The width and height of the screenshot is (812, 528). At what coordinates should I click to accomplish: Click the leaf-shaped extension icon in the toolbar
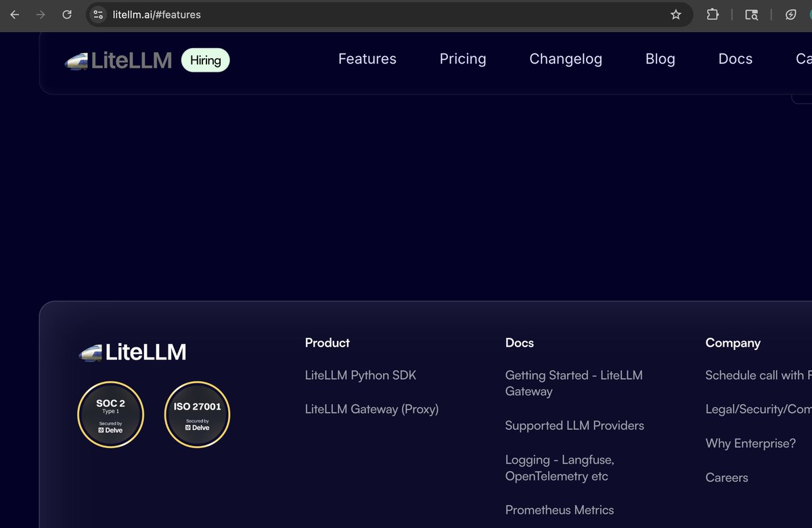(x=790, y=14)
